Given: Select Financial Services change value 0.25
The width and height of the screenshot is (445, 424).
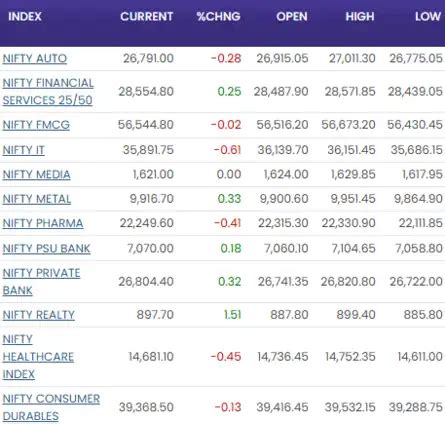Looking at the screenshot, I should click(229, 91).
